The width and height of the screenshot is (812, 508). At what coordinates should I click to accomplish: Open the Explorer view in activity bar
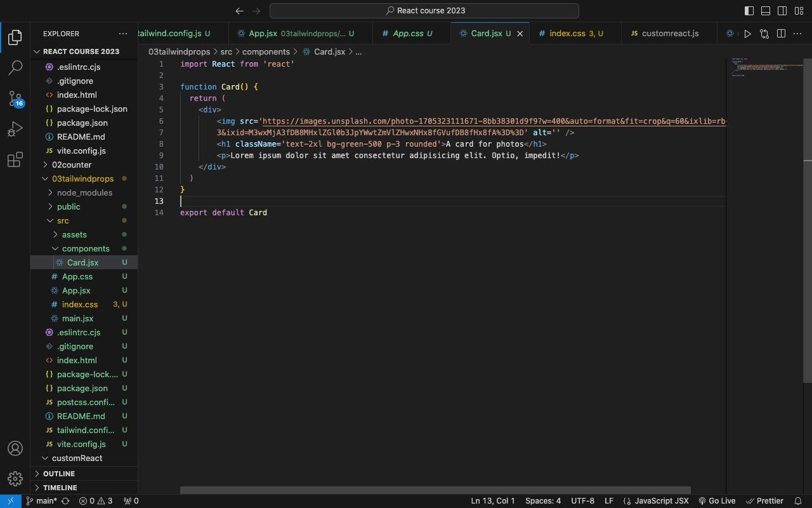15,37
